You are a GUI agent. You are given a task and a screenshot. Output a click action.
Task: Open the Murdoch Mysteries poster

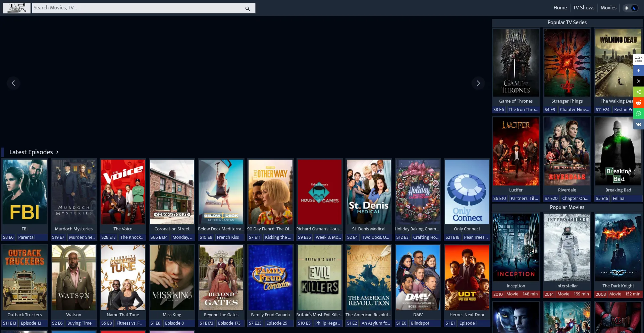click(x=74, y=192)
